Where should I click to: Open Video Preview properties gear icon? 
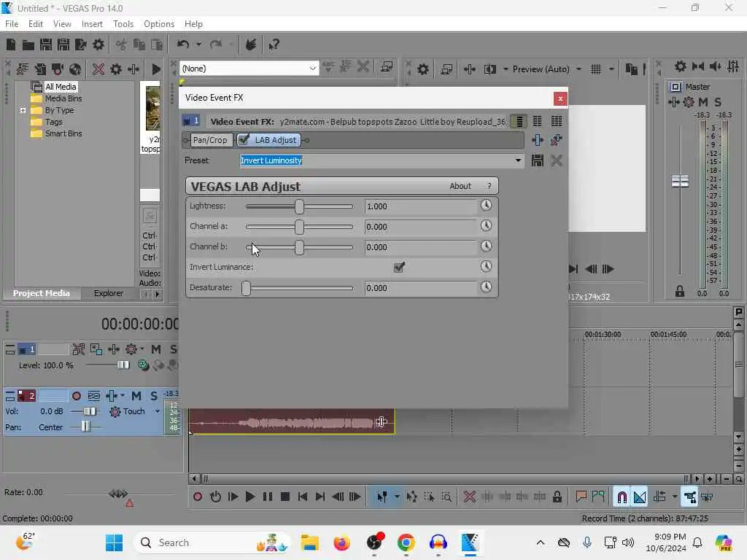pyautogui.click(x=422, y=69)
